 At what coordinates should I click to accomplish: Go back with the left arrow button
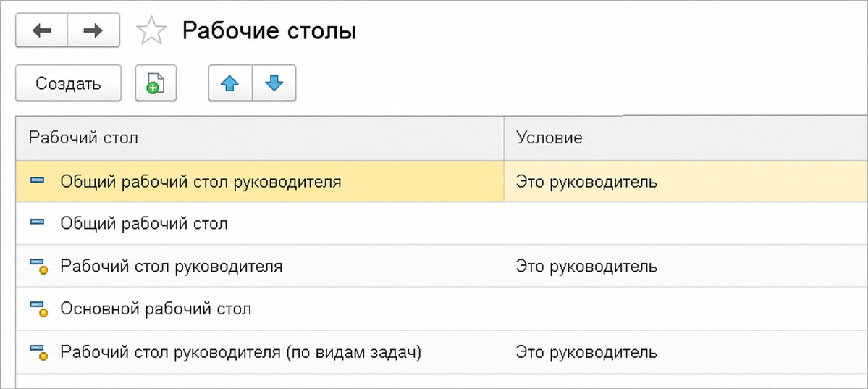(41, 30)
